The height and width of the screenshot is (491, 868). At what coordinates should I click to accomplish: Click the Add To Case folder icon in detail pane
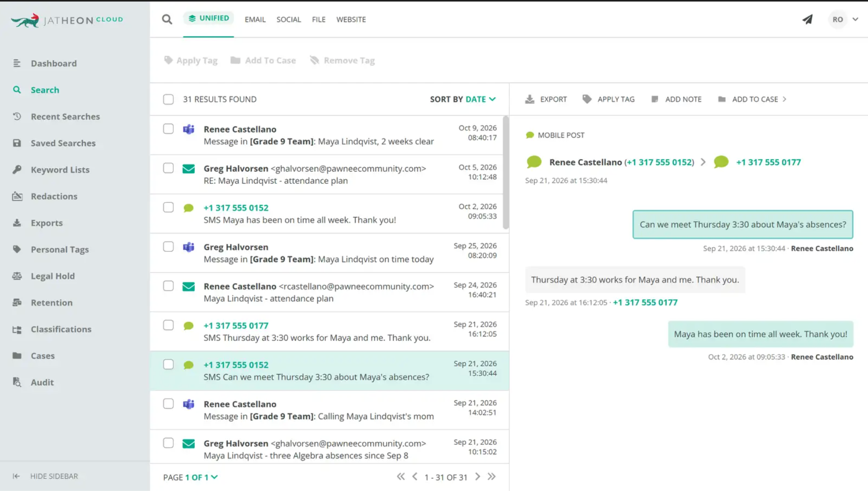point(722,99)
